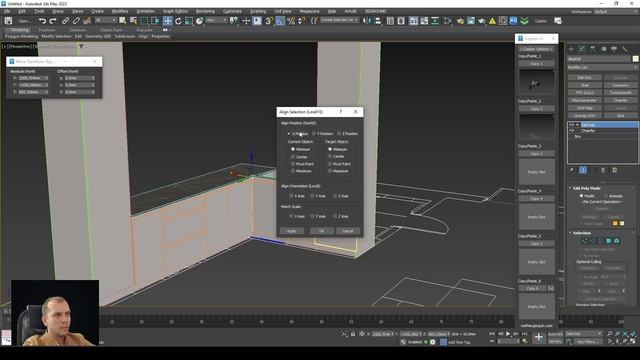Open the Utilities tab in command panel
Image resolution: width=640 pixels, height=360 pixels.
click(624, 49)
